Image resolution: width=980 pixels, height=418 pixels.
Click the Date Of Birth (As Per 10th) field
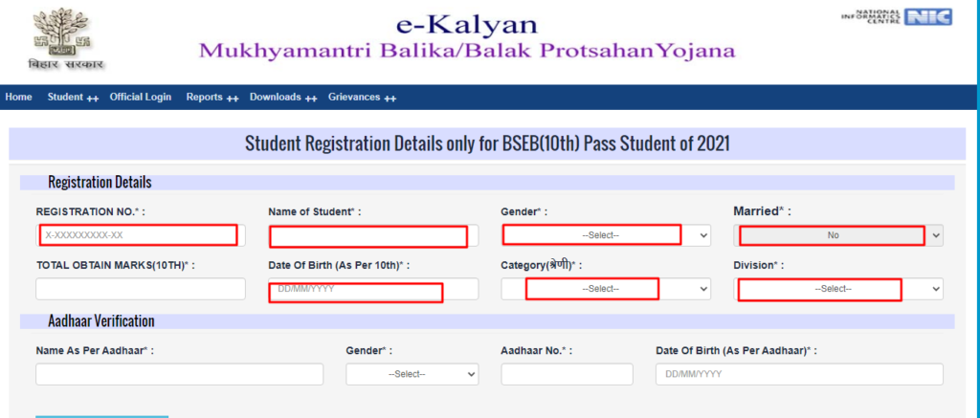click(x=373, y=289)
